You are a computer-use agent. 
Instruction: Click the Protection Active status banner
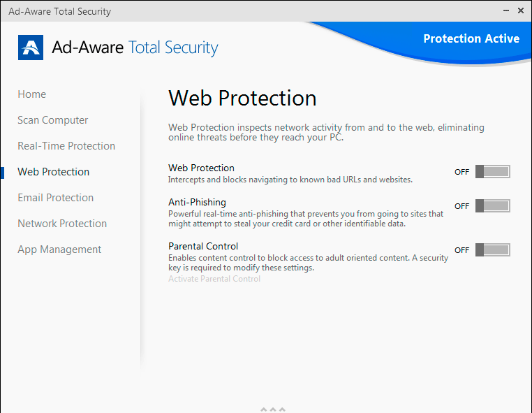[471, 39]
